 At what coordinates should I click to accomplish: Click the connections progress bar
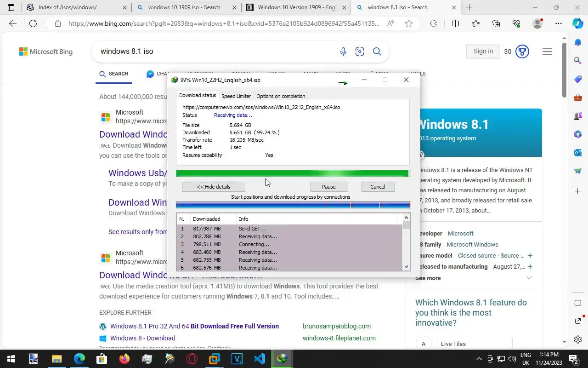(293, 205)
